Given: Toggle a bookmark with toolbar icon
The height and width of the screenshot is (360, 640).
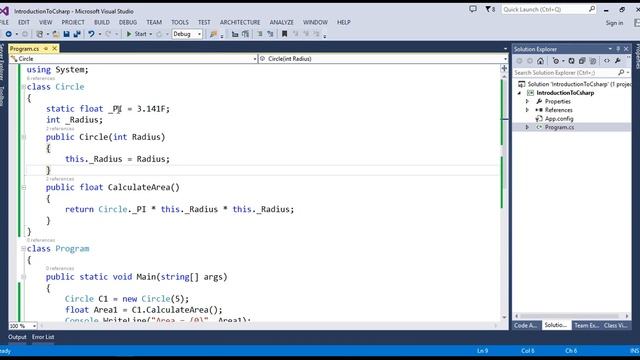Looking at the screenshot, I should click(x=284, y=34).
